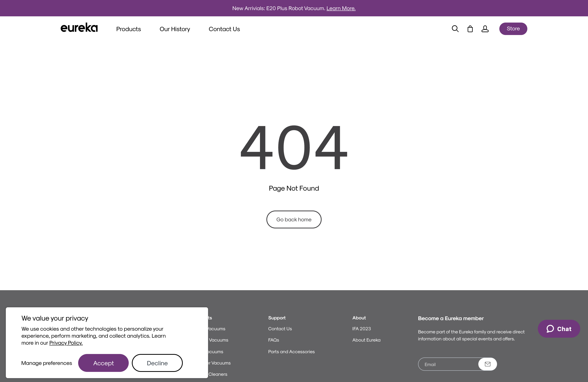588x382 pixels.
Task: Open Contact Us from the top navigation
Action: click(224, 29)
